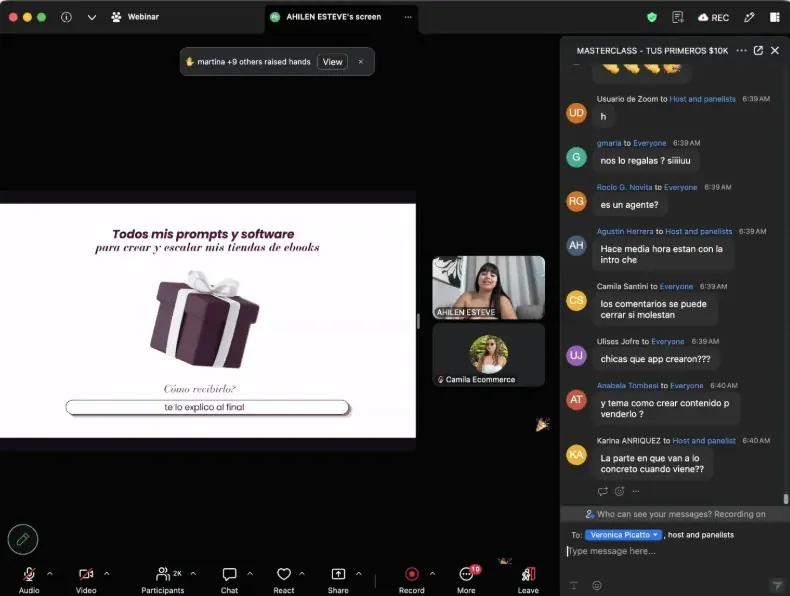The image size is (790, 596).
Task: Click the Share screen button
Action: pyautogui.click(x=338, y=579)
